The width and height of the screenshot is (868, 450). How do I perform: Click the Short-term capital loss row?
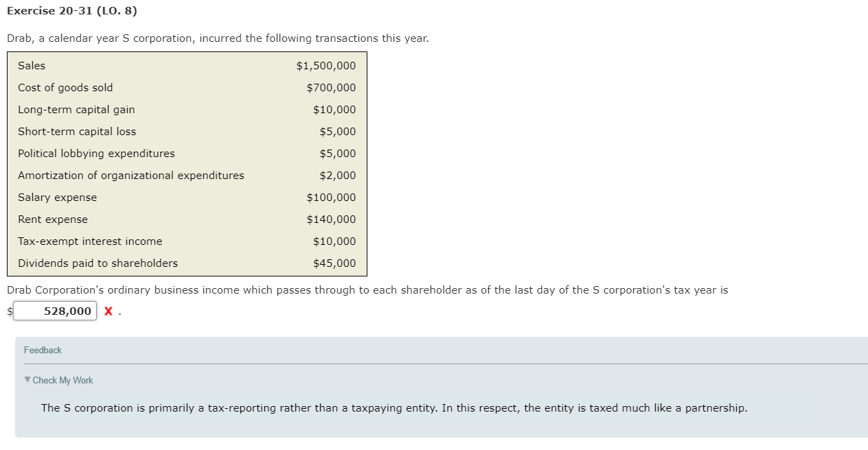pos(187,132)
